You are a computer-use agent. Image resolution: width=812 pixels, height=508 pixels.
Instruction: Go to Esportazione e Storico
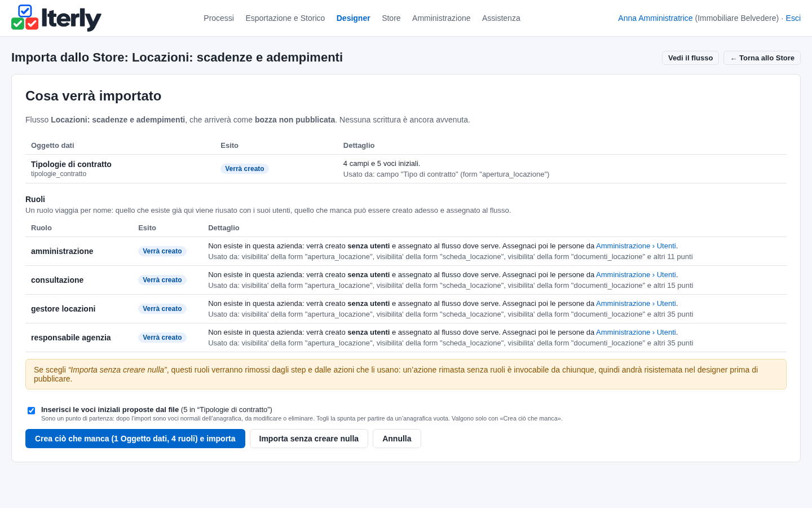click(x=285, y=18)
